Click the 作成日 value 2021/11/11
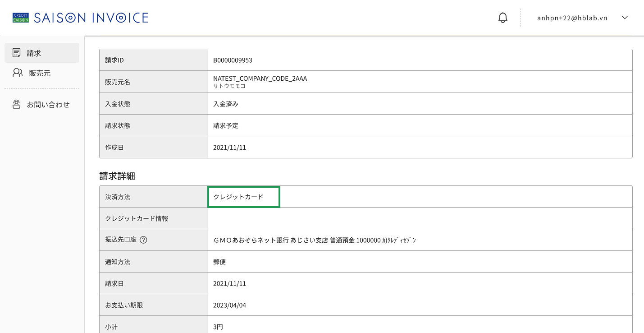Image resolution: width=644 pixels, height=333 pixels. click(230, 148)
